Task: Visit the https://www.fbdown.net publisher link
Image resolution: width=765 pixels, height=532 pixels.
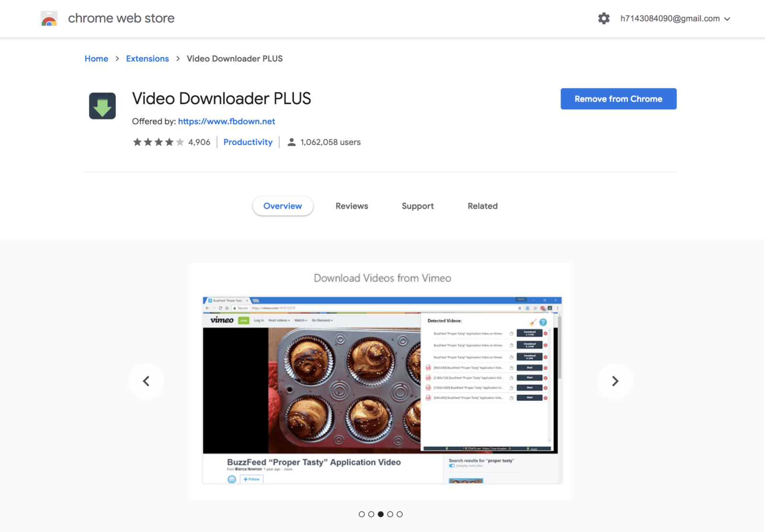Action: coord(227,121)
